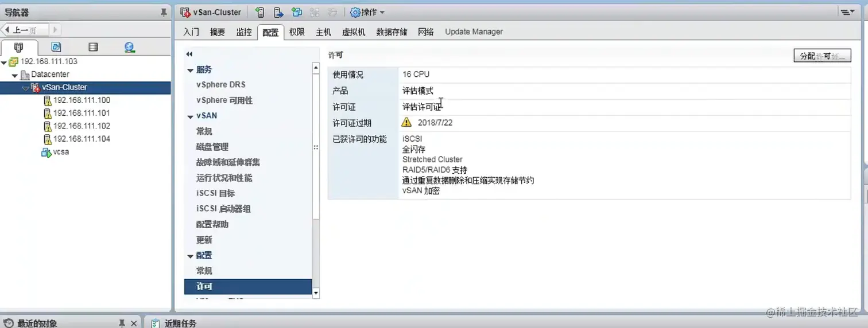Open the 权限 tab
The width and height of the screenshot is (868, 328).
[297, 32]
